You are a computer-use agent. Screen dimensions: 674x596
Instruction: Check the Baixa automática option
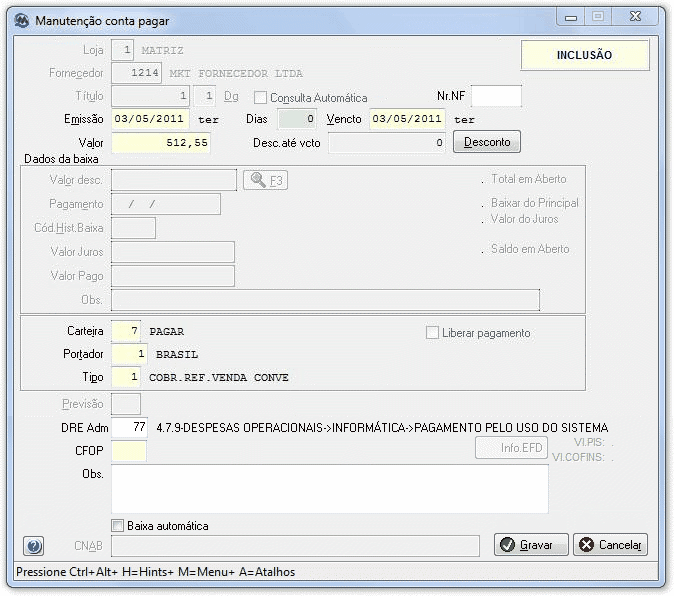[117, 526]
